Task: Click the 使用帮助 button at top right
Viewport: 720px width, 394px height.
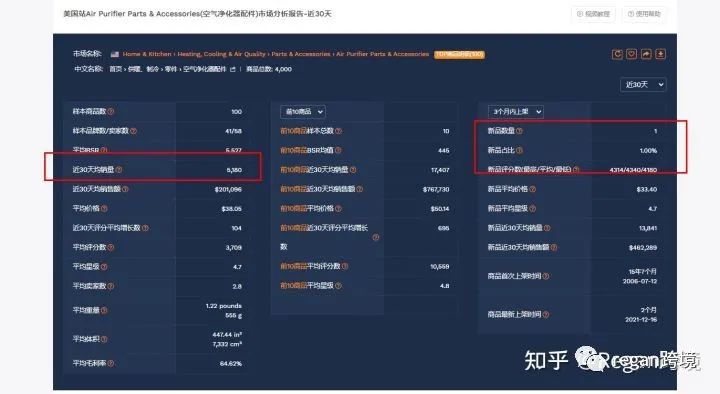Action: (x=644, y=14)
